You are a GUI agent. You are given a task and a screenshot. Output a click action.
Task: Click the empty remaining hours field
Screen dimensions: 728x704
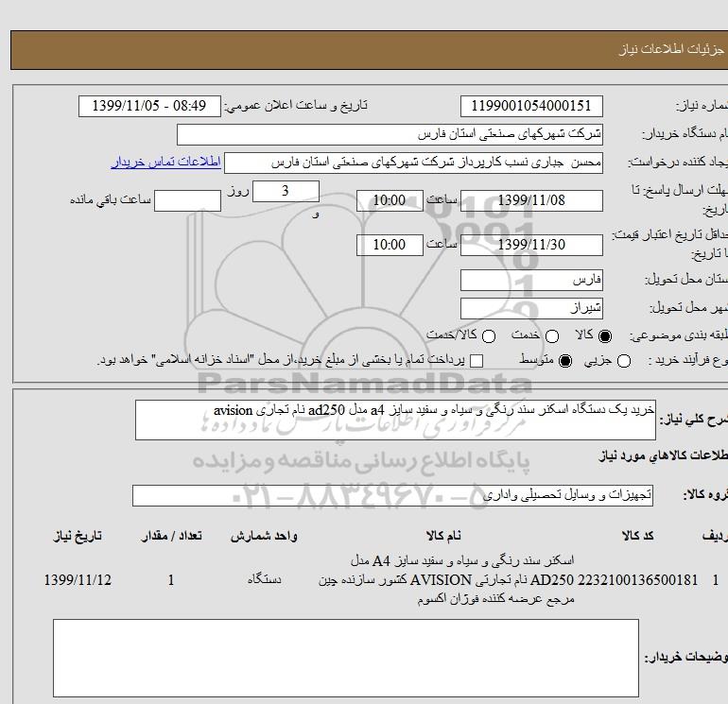tap(187, 200)
